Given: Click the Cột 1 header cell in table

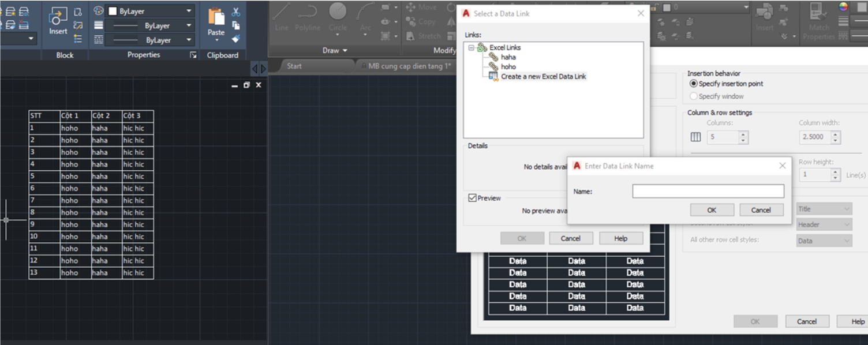Looking at the screenshot, I should tap(76, 116).
